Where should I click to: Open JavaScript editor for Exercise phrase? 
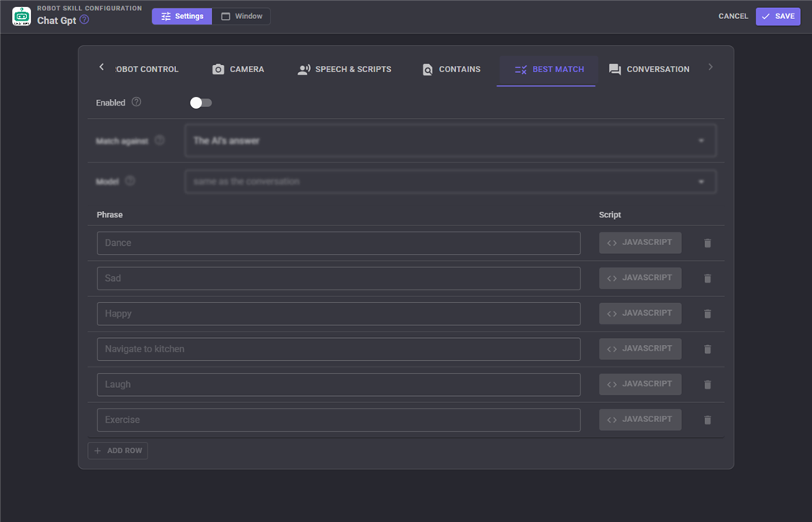(640, 420)
